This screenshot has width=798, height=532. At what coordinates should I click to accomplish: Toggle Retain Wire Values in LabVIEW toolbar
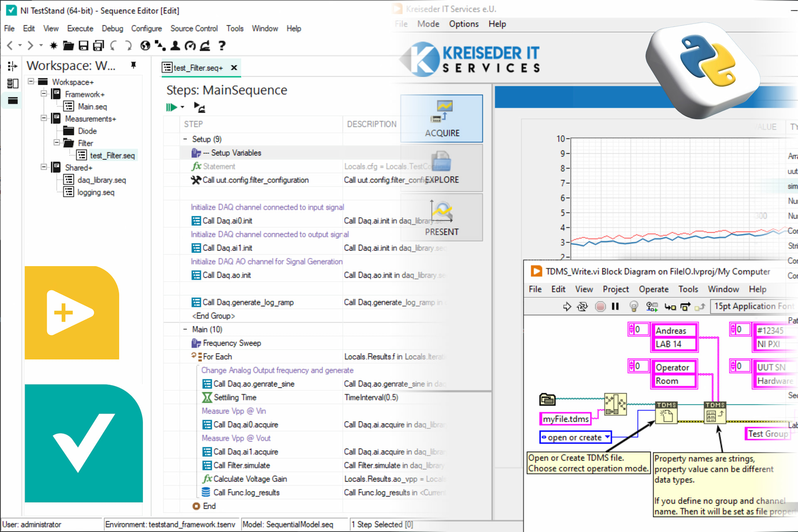click(652, 307)
